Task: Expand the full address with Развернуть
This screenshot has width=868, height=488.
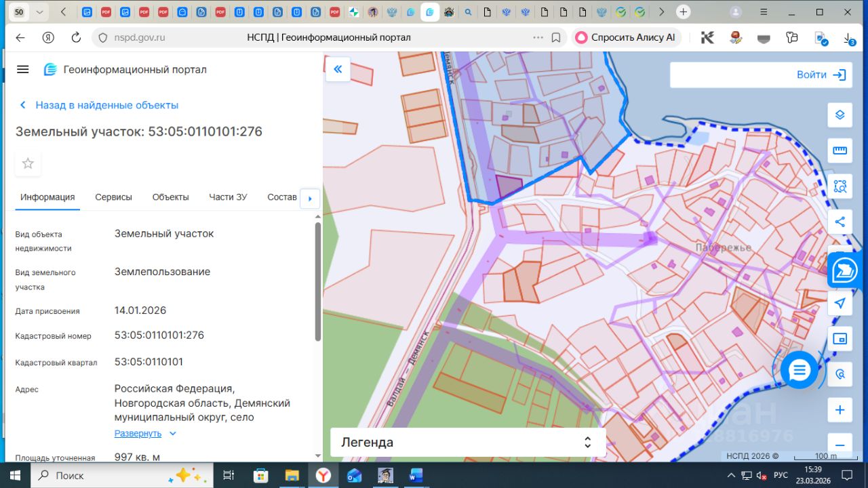Action: 138,433
